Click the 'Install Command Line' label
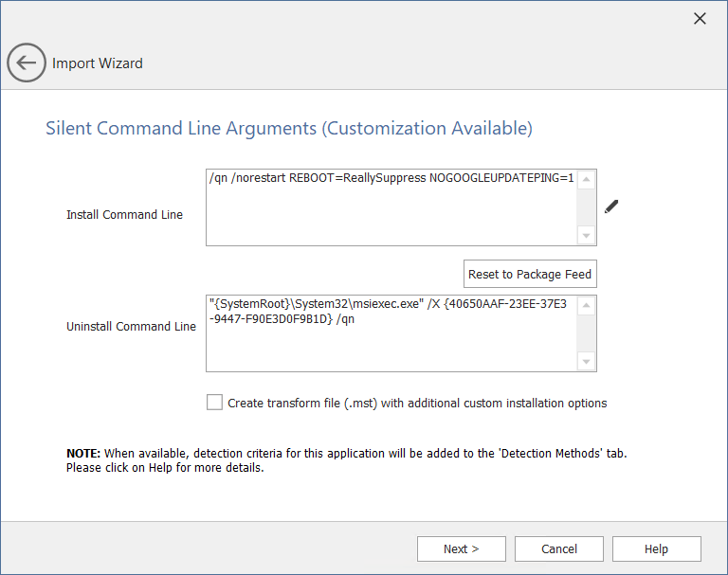The width and height of the screenshot is (728, 575). (124, 215)
